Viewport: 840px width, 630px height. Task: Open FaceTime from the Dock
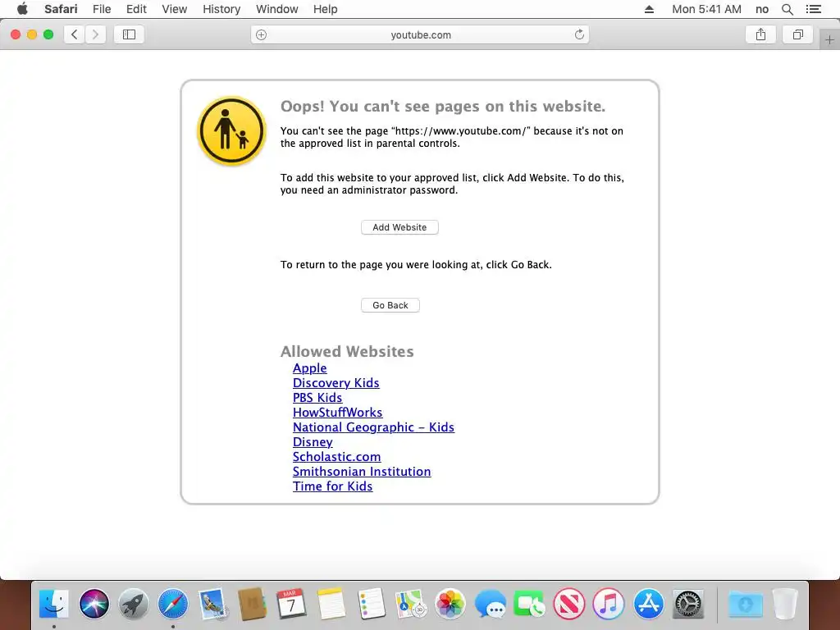point(529,604)
